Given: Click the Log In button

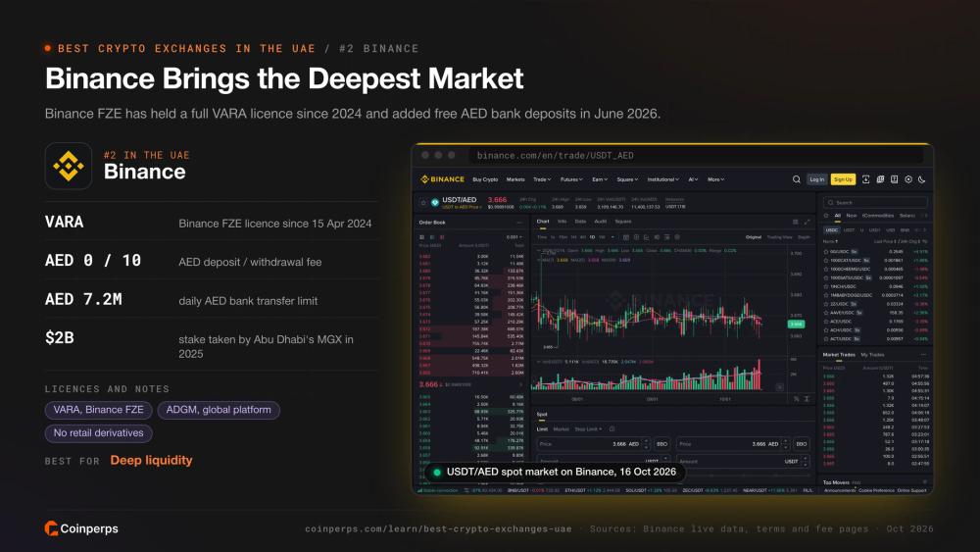Looking at the screenshot, I should [817, 179].
